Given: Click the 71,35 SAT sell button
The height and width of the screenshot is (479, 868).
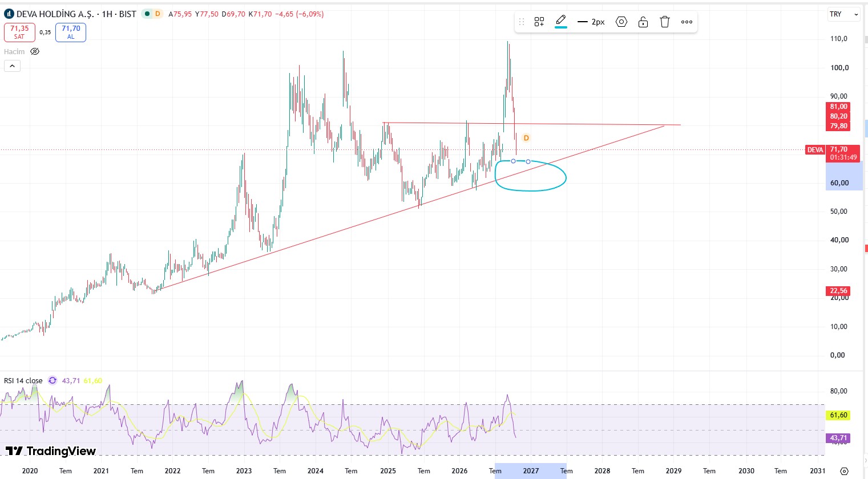Looking at the screenshot, I should coord(19,33).
